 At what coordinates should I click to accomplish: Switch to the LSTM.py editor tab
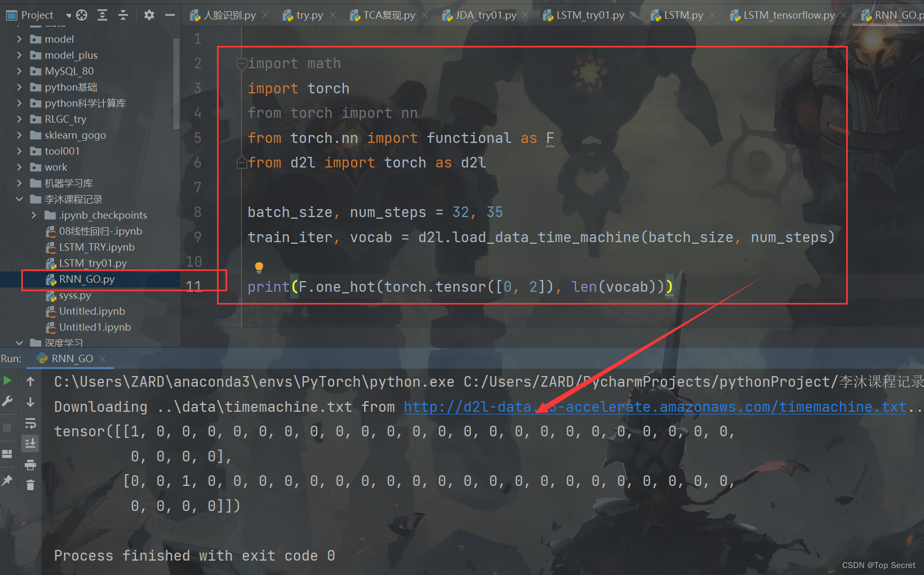(682, 15)
